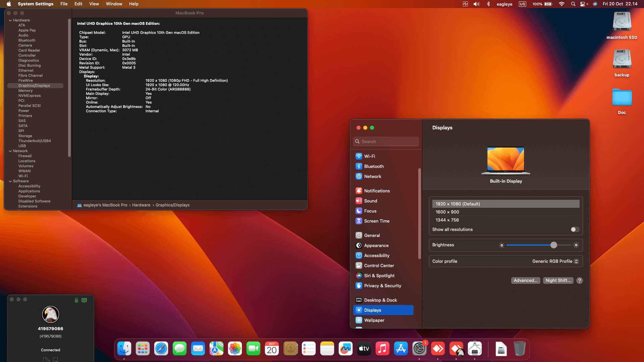The image size is (644, 362).
Task: Open the Window menu
Action: (114, 4)
